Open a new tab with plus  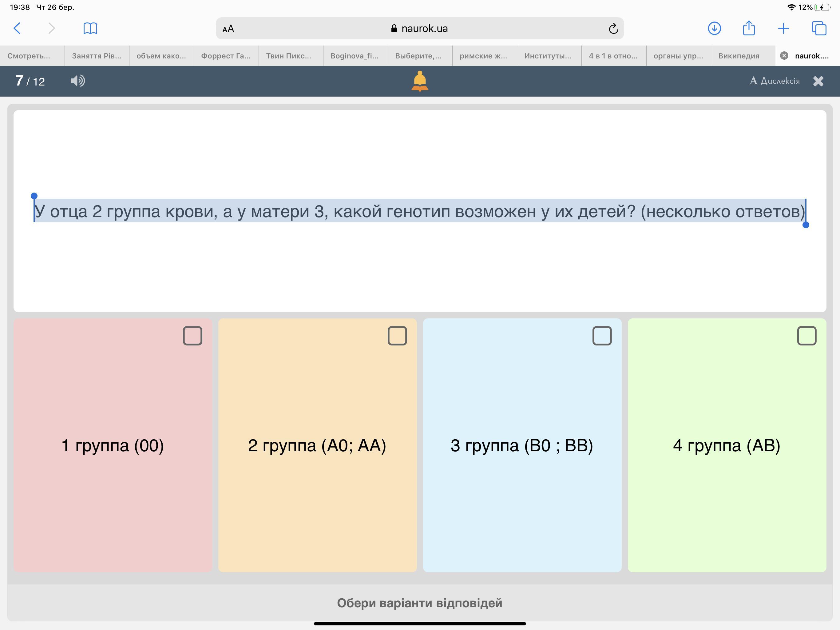pyautogui.click(x=783, y=28)
